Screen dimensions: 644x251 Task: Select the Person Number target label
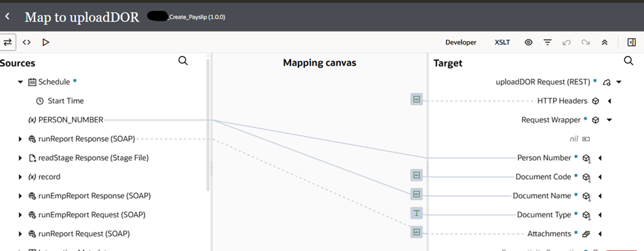(x=544, y=158)
